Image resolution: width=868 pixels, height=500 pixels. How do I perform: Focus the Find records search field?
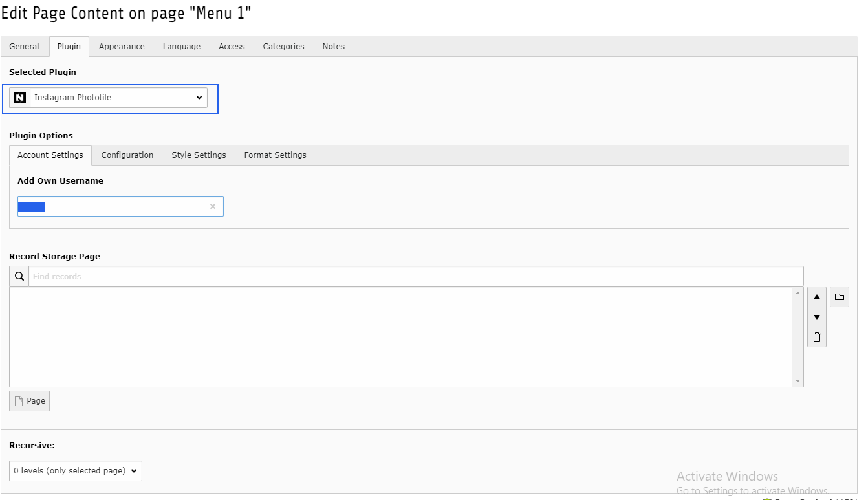coord(416,276)
